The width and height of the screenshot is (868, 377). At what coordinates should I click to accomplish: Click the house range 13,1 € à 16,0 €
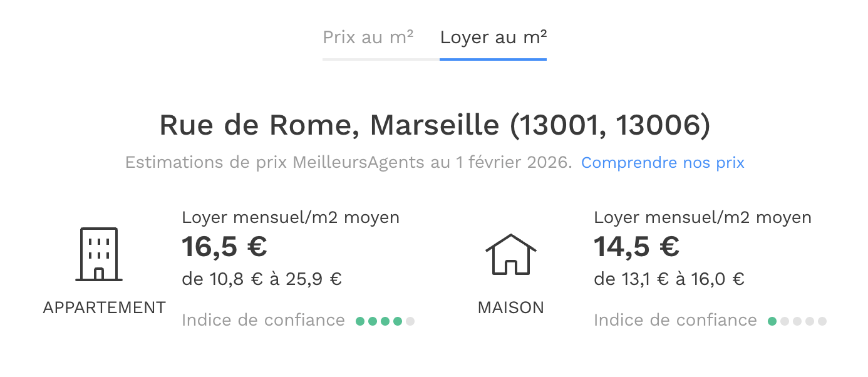pyautogui.click(x=669, y=279)
